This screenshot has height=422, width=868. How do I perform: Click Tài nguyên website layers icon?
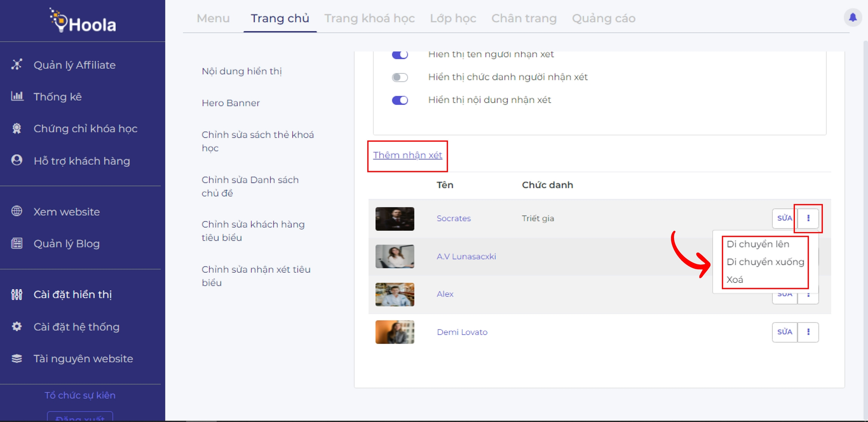coord(17,358)
